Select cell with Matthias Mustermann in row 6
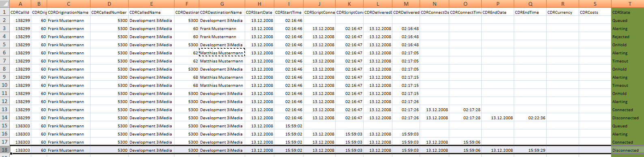 pyautogui.click(x=222, y=53)
